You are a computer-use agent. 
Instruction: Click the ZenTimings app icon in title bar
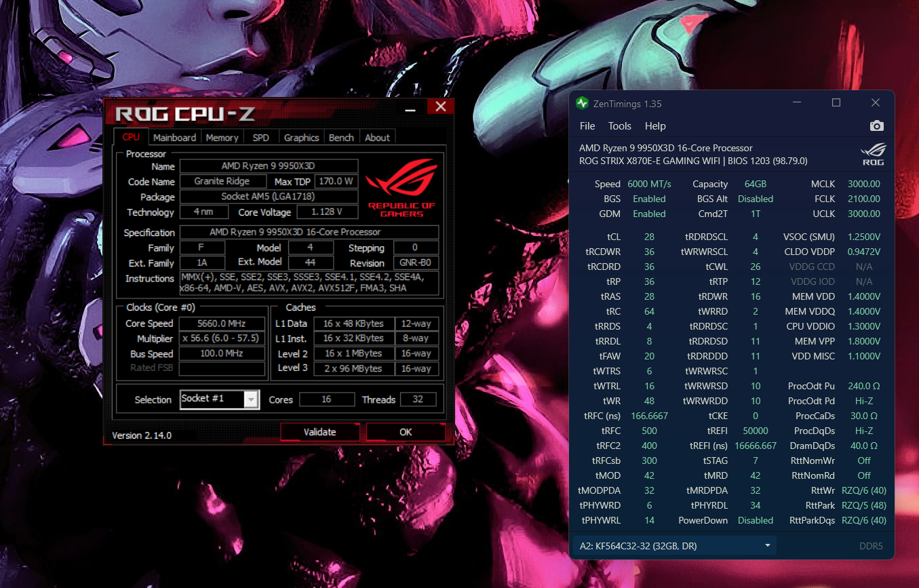582,103
